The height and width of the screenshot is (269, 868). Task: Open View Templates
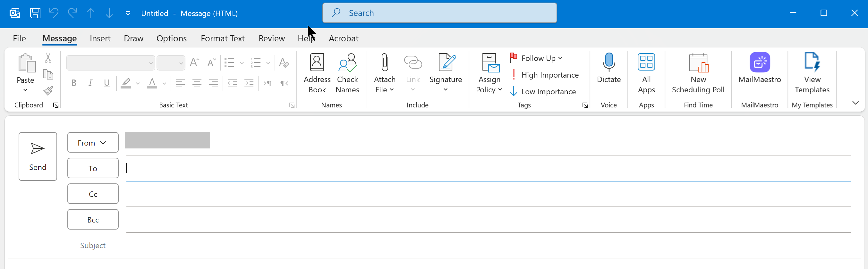(812, 74)
